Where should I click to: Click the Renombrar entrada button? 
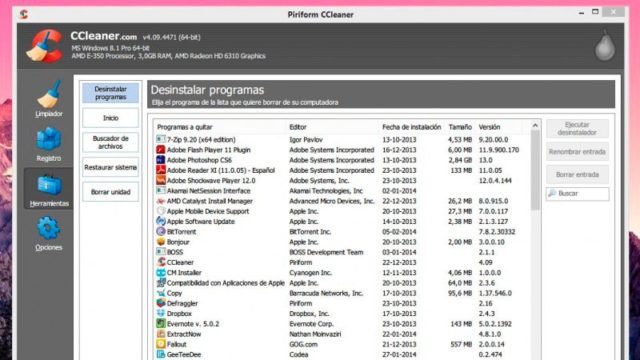pos(577,152)
